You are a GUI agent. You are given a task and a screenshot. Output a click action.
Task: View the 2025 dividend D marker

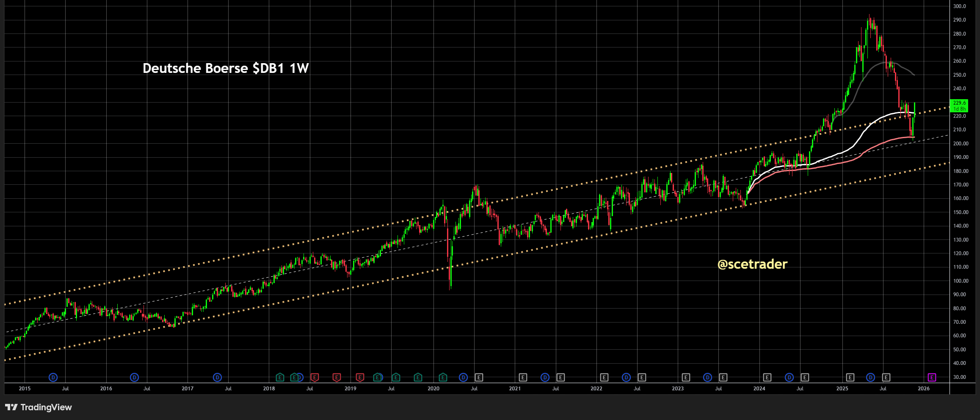click(870, 377)
